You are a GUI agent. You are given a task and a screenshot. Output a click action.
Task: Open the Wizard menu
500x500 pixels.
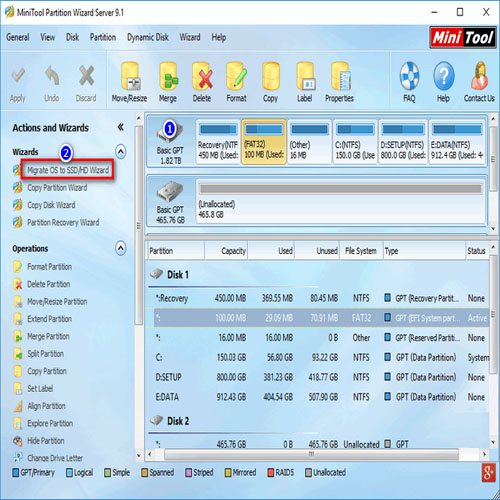tap(190, 37)
